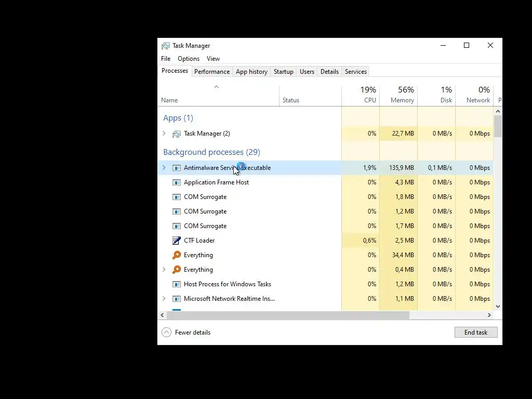This screenshot has width=532, height=399.
Task: Click the Fewer details arrow icon
Action: 166,332
